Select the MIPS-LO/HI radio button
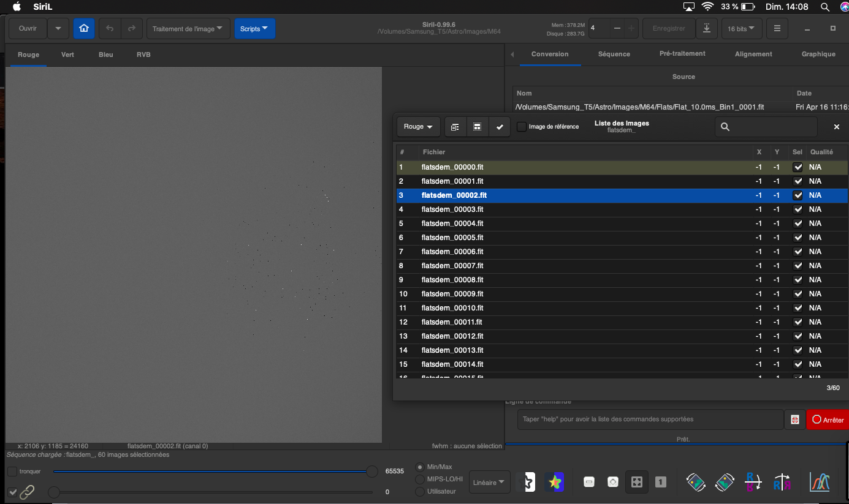 click(x=420, y=479)
